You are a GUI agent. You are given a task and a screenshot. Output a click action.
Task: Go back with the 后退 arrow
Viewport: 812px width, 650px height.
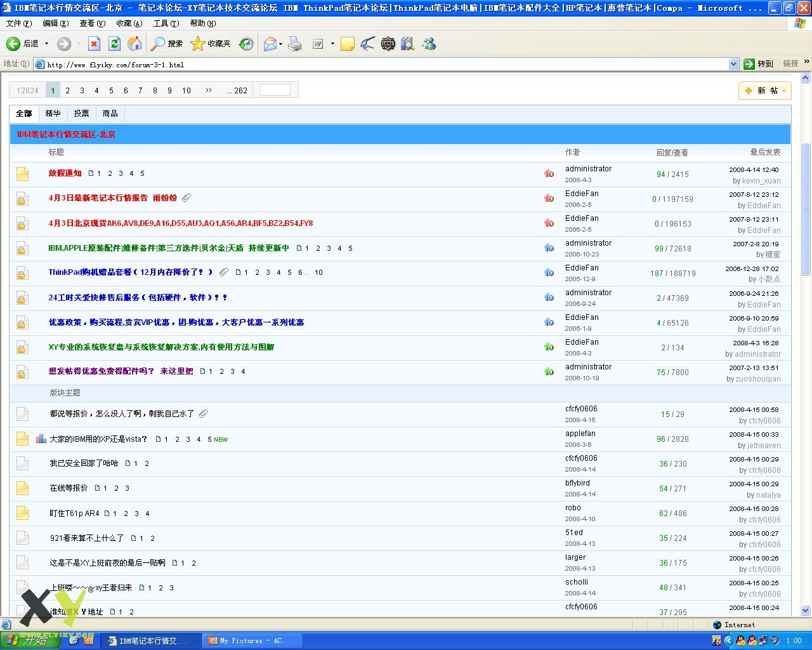pyautogui.click(x=22, y=44)
